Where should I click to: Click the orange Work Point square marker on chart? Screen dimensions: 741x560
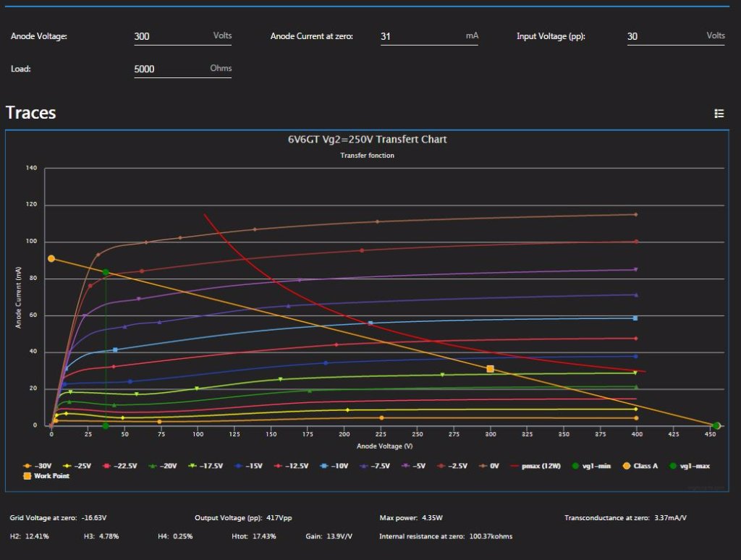[490, 369]
